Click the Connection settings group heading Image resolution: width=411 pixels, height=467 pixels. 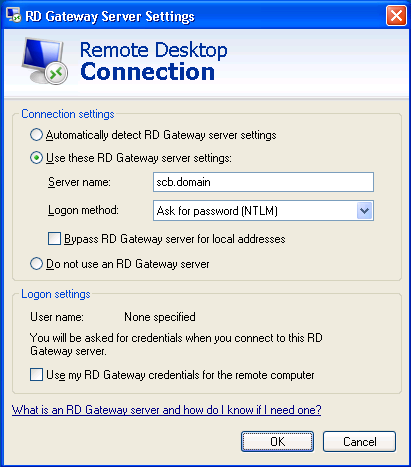pos(68,114)
